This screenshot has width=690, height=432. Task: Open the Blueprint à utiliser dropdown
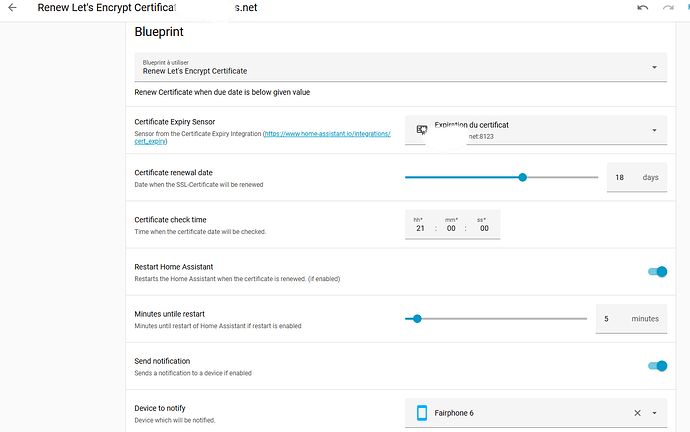pos(400,67)
